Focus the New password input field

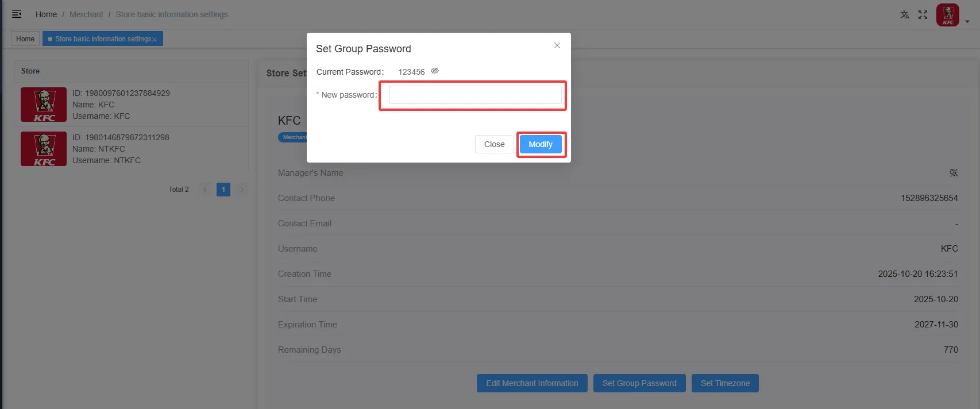click(x=475, y=95)
